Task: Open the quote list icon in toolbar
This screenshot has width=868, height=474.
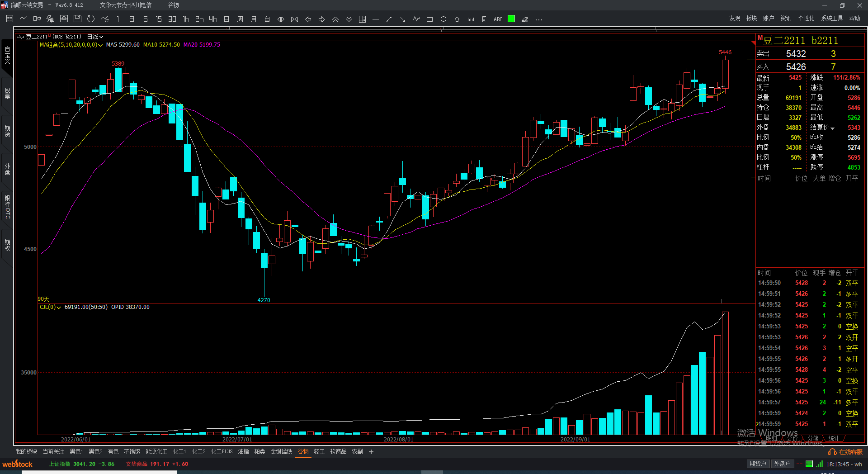Action: (9, 19)
